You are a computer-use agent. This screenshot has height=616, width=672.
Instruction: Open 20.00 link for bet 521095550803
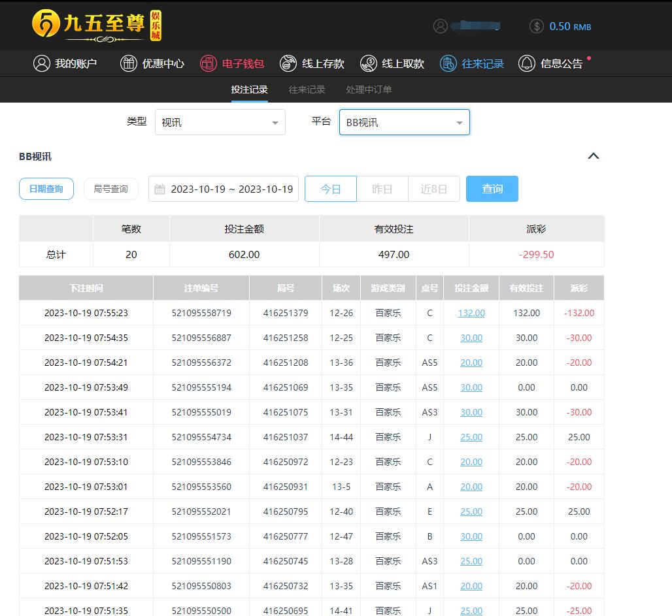click(471, 587)
